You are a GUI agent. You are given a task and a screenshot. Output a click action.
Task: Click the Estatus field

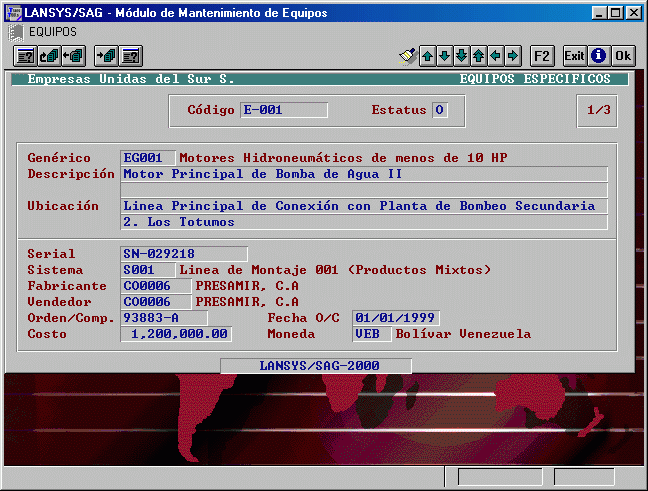point(440,110)
